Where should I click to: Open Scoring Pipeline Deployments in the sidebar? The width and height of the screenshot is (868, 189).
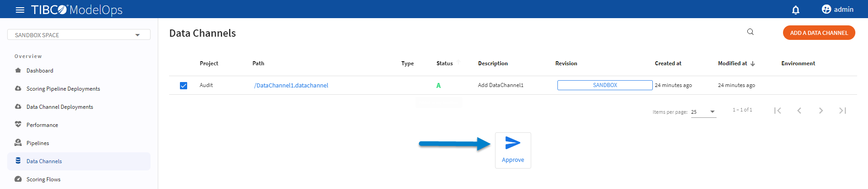coord(63,89)
